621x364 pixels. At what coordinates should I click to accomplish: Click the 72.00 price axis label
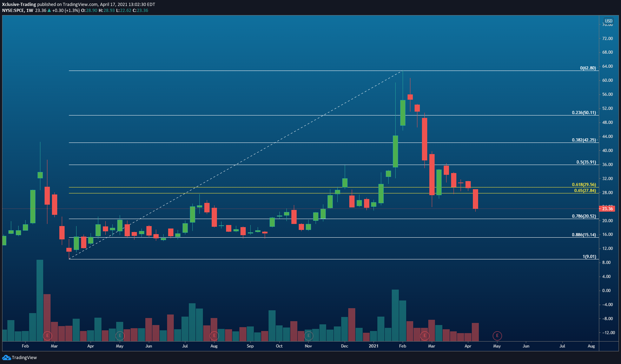click(x=607, y=39)
